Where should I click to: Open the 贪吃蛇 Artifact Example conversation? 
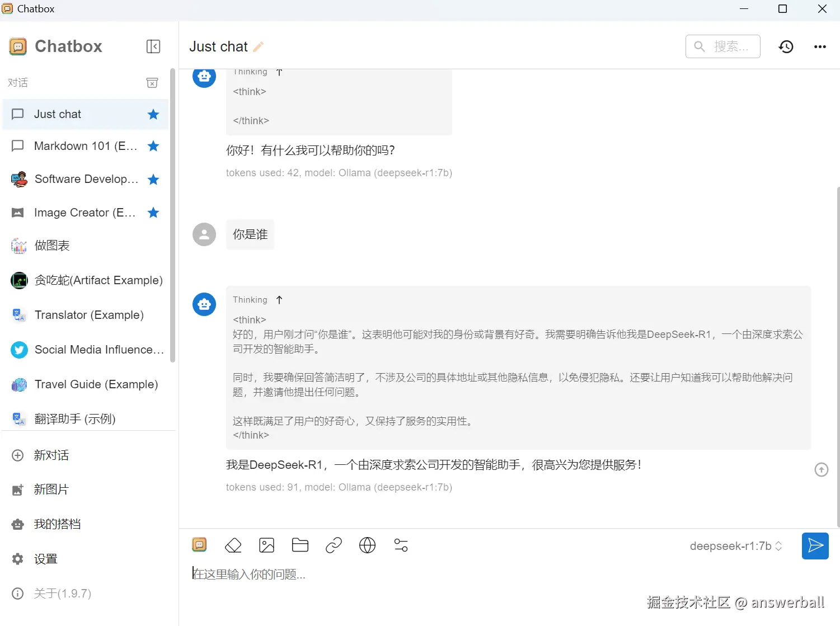point(86,280)
